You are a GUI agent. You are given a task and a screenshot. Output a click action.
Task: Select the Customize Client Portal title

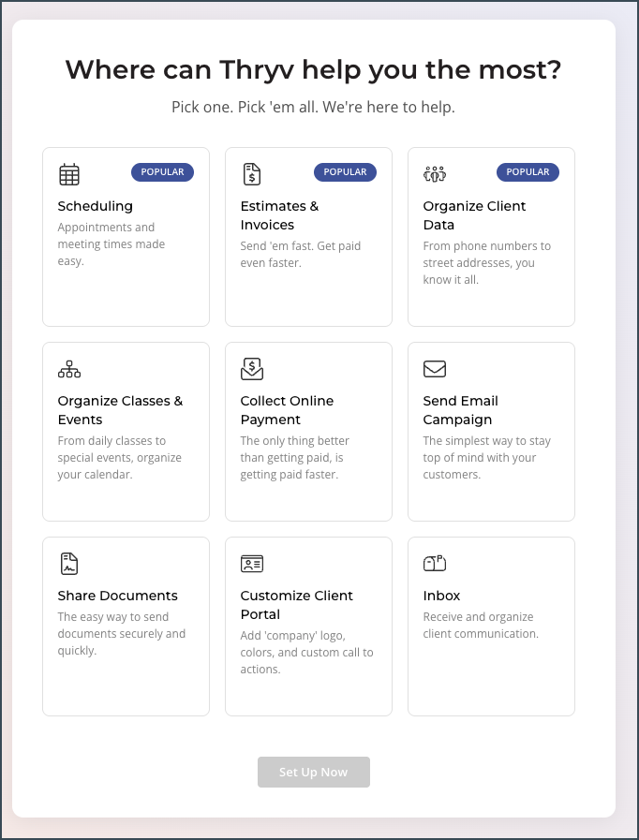pos(296,605)
